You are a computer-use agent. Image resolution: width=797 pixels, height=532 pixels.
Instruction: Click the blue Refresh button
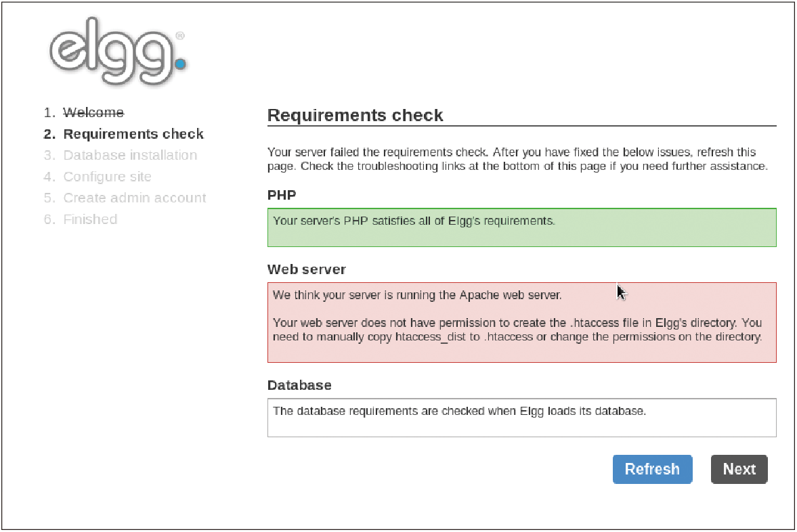652,469
